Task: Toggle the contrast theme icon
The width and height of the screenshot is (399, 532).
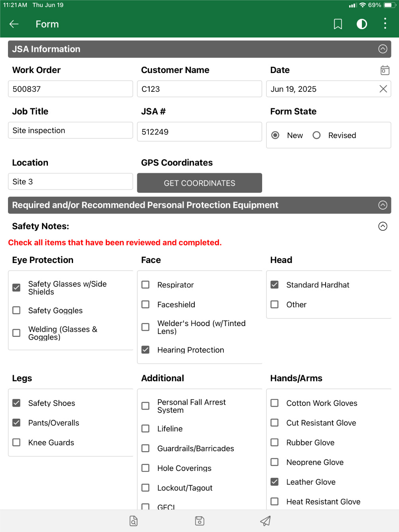Action: 361,24
